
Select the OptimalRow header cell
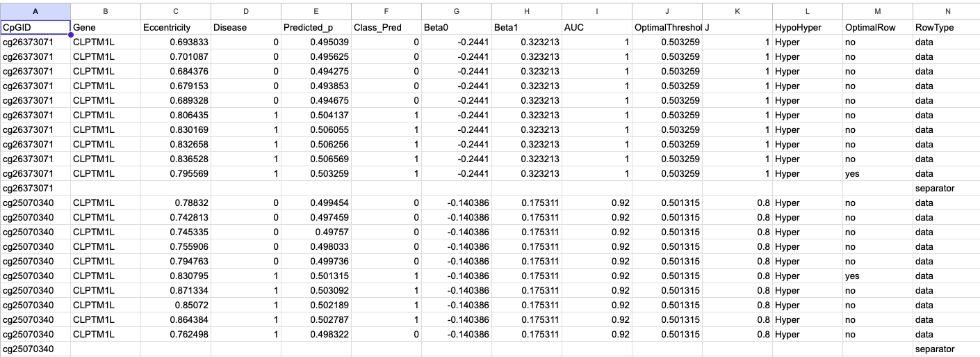(x=877, y=28)
